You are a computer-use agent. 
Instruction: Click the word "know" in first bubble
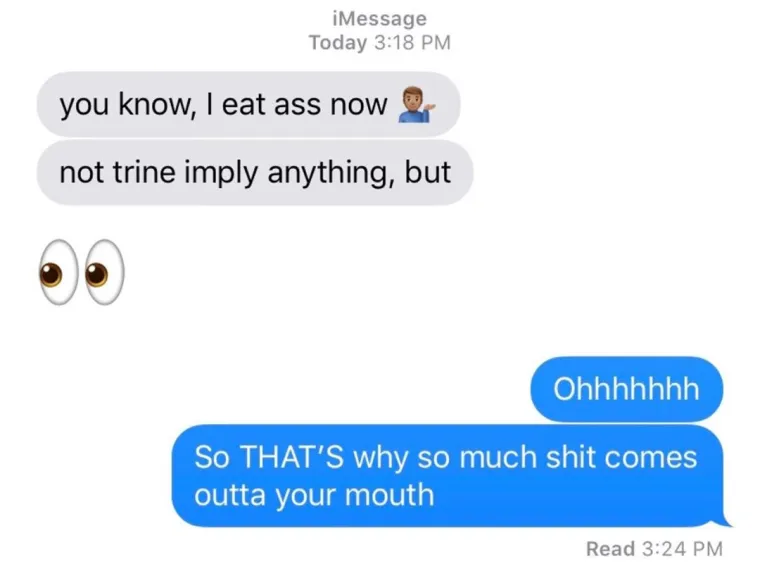click(153, 104)
